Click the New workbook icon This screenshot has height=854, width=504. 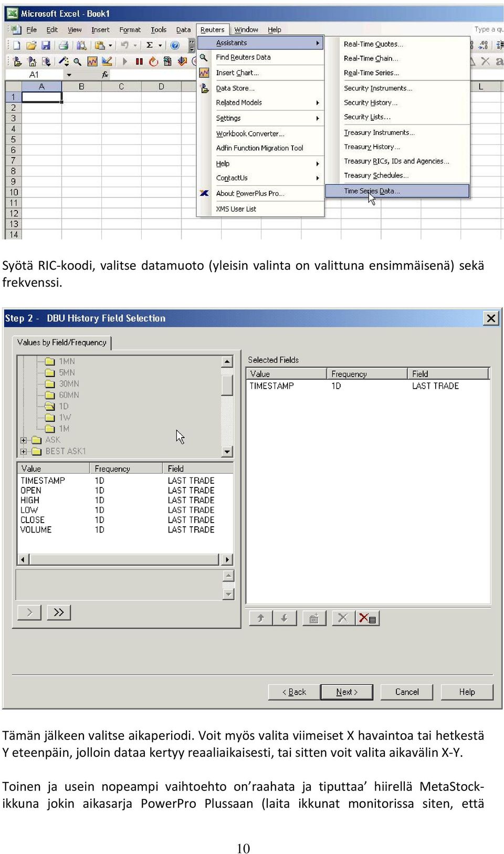[16, 45]
